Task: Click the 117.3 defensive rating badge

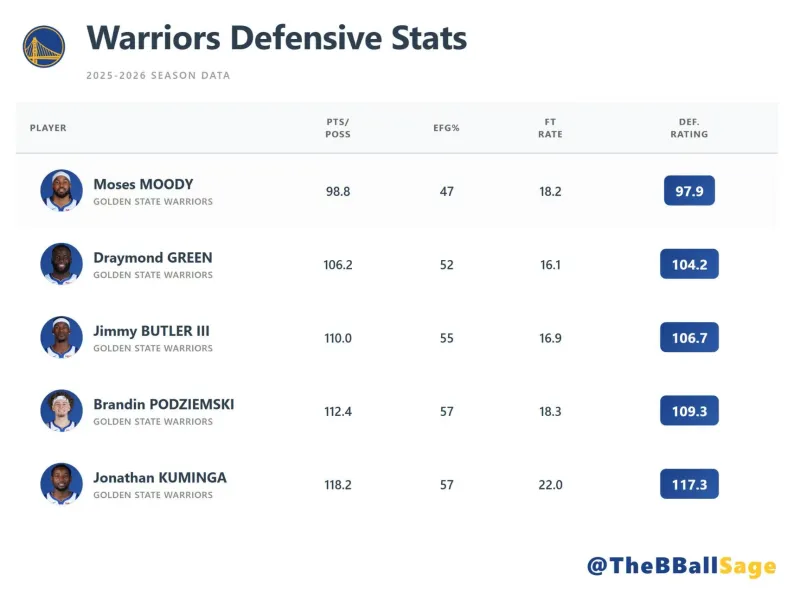Action: click(689, 484)
